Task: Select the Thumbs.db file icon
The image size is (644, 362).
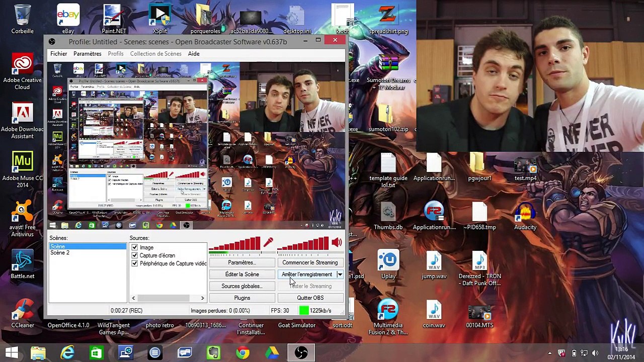Action: pyautogui.click(x=388, y=215)
